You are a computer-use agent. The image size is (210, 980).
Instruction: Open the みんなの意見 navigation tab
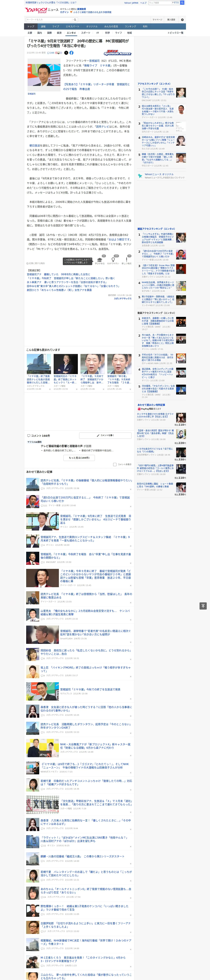[x=111, y=27]
